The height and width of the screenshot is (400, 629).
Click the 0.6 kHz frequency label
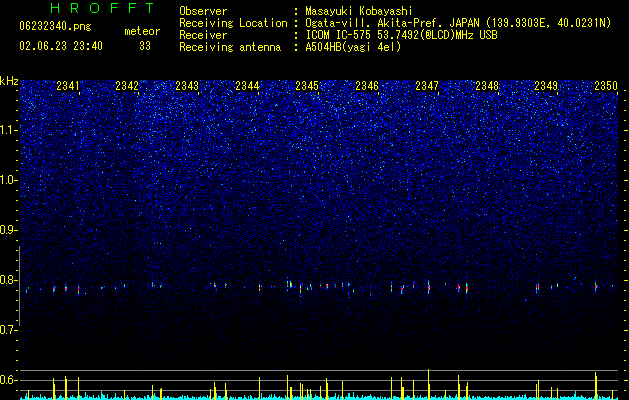pyautogui.click(x=8, y=380)
